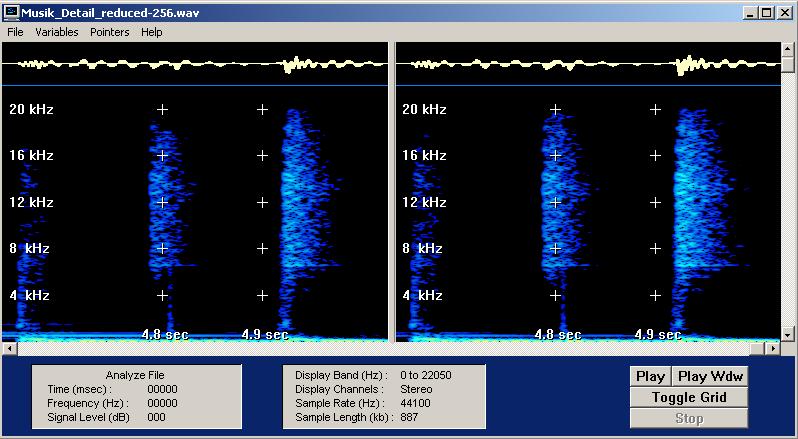This screenshot has height=439, width=798.
Task: Click the 12 kHz label in right spectrogram
Action: [x=424, y=202]
